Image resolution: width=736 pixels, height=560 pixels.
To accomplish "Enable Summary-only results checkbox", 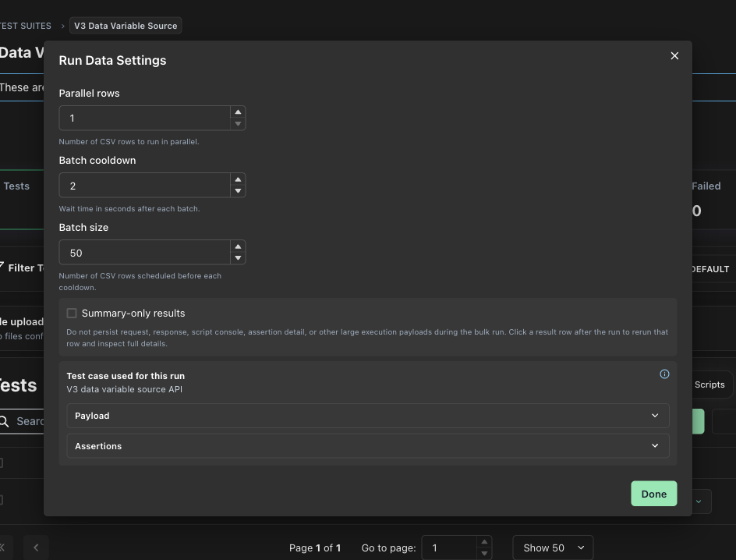I will [x=72, y=313].
